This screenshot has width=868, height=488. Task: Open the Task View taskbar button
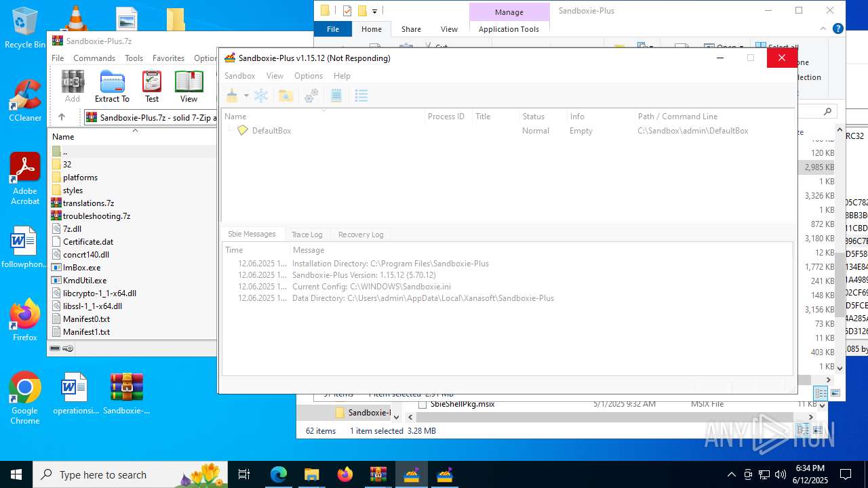(244, 474)
